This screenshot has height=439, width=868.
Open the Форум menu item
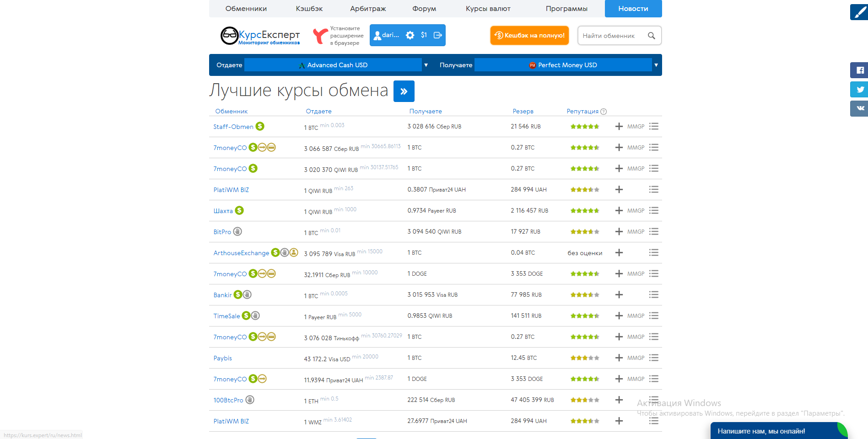(x=424, y=9)
